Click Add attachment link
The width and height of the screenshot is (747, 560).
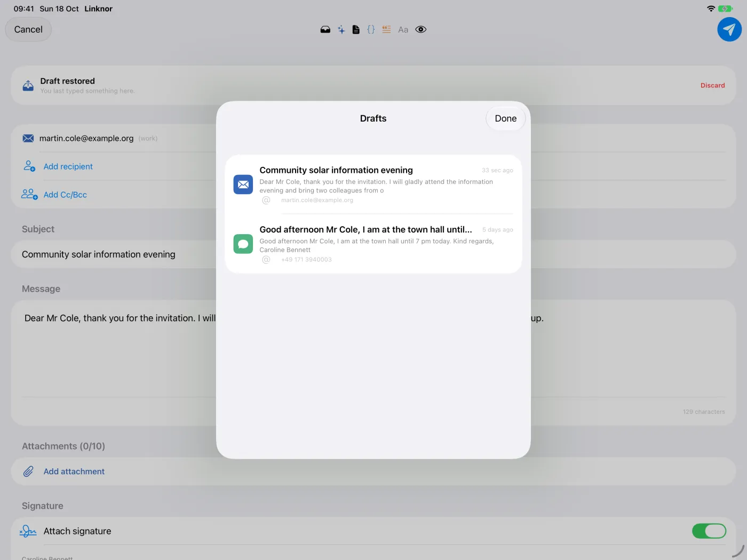click(x=74, y=471)
